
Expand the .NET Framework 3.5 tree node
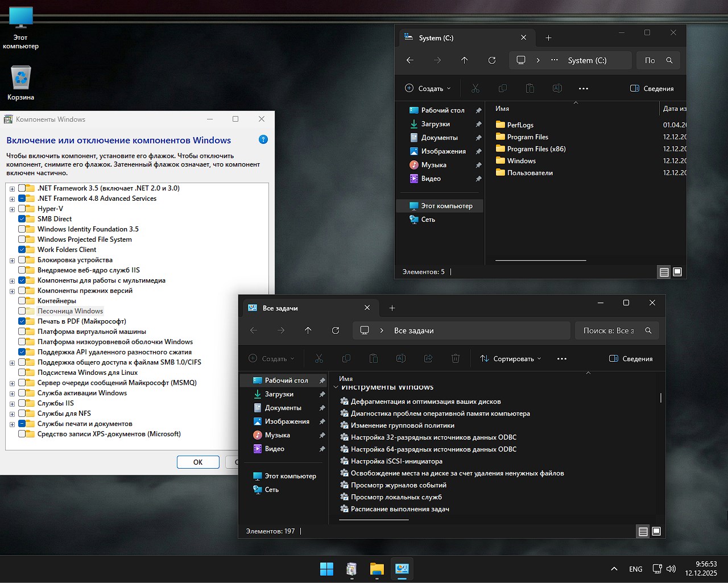tap(12, 189)
